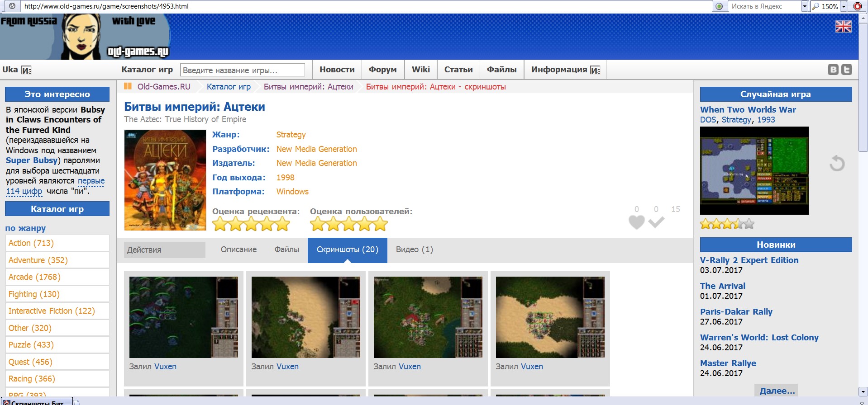Open the Fighting (130) genre
Viewport: 868px width, 405px height.
click(x=34, y=294)
